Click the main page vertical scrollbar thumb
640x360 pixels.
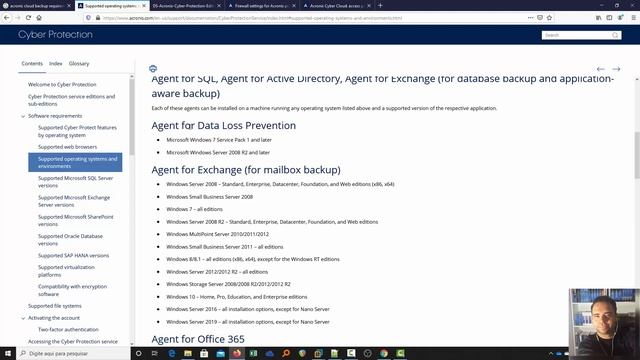coord(637,155)
